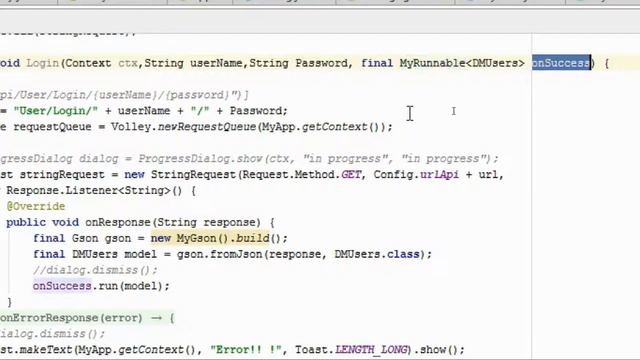Screen dimensions: 640x360
Task: Click gson.fromJson method call
Action: point(220,254)
